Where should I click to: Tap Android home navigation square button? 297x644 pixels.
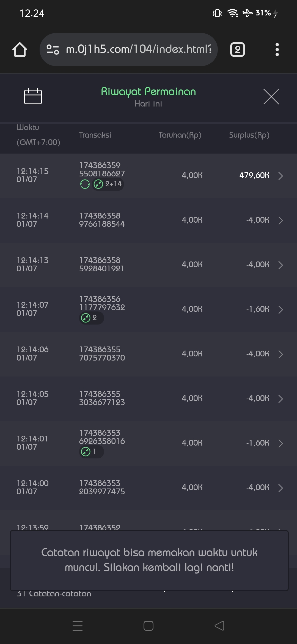coord(148,626)
